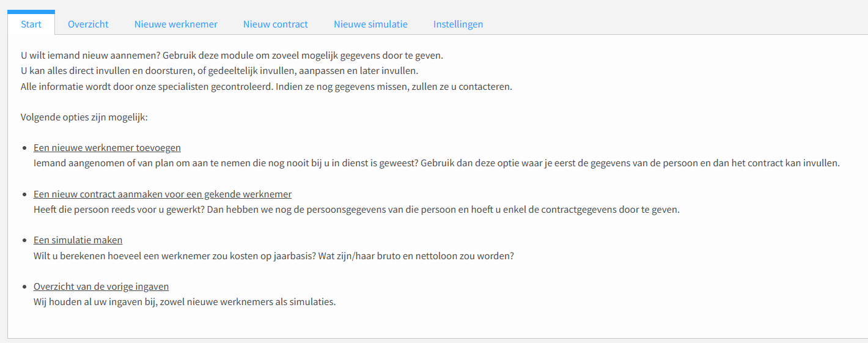The image size is (868, 343).
Task: Switch to the Start tab
Action: click(x=31, y=24)
